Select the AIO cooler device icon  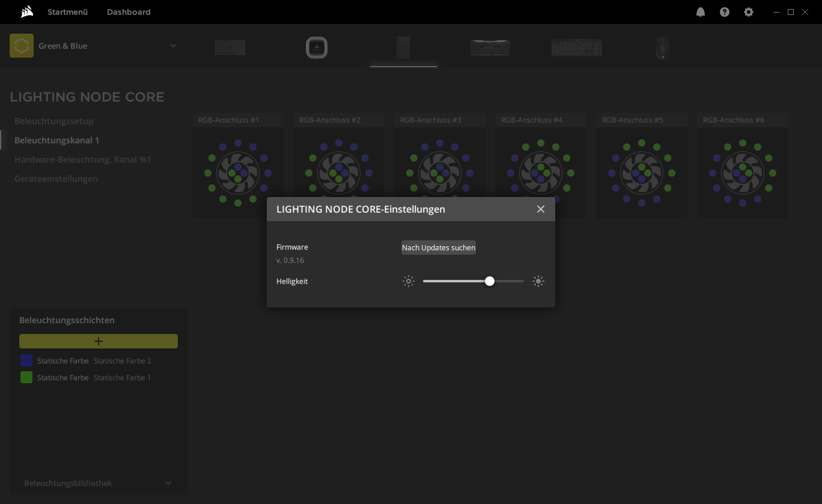tap(317, 47)
